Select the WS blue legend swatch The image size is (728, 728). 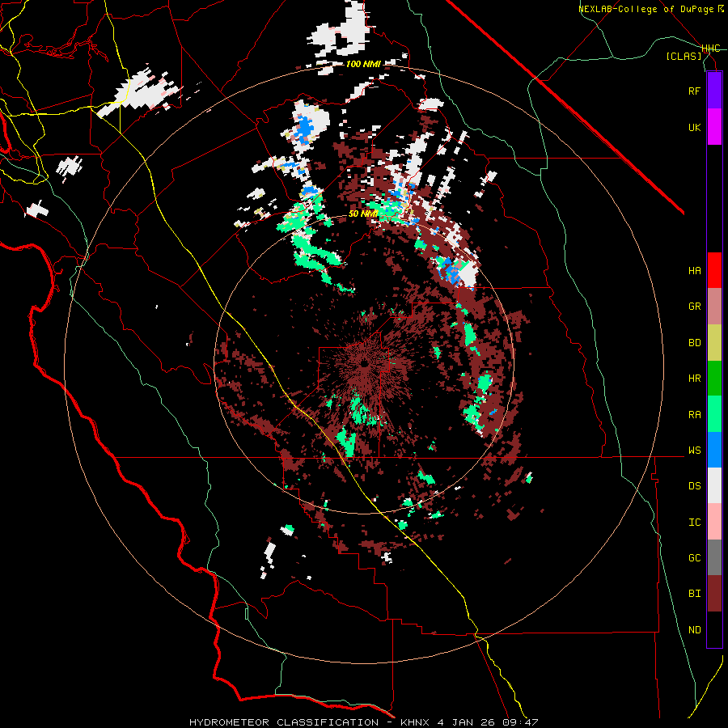(x=714, y=450)
